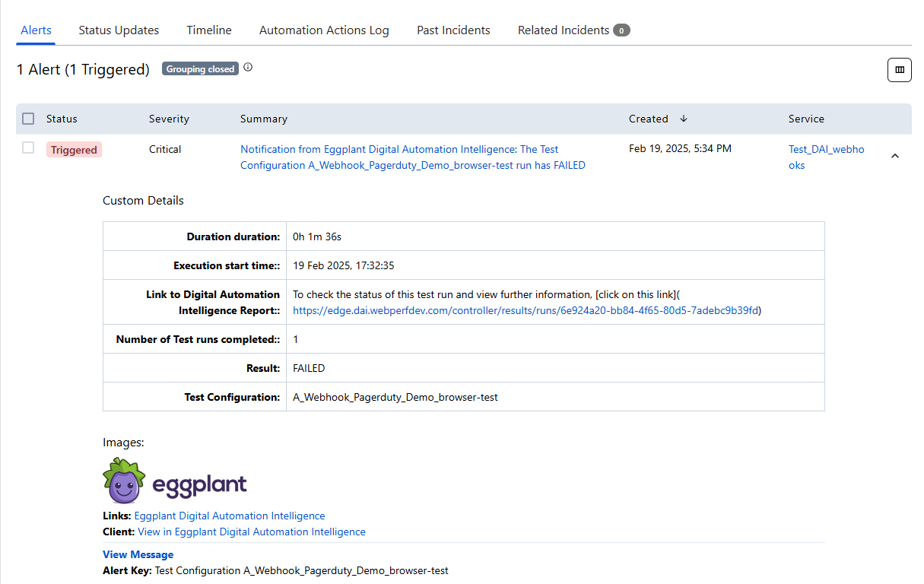Click the Created column header
This screenshot has width=924, height=584.
[649, 119]
